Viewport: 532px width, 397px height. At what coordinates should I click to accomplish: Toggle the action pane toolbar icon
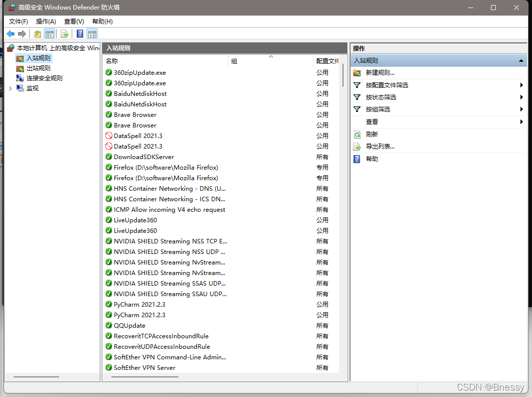[x=92, y=34]
